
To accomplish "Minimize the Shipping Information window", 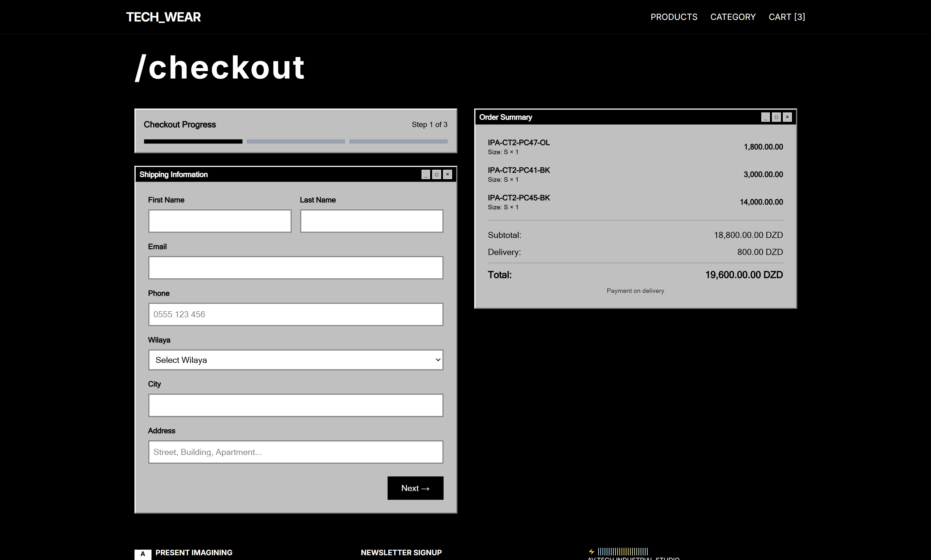I will (426, 174).
